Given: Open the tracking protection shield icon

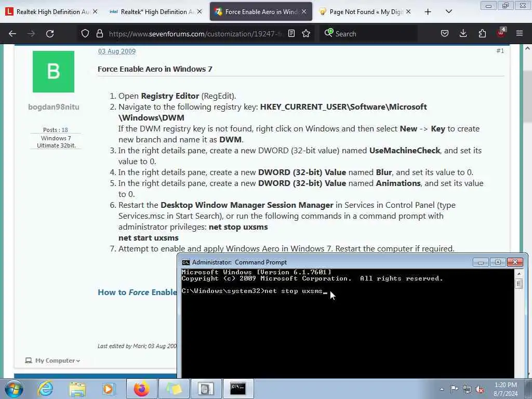Looking at the screenshot, I should [x=85, y=34].
